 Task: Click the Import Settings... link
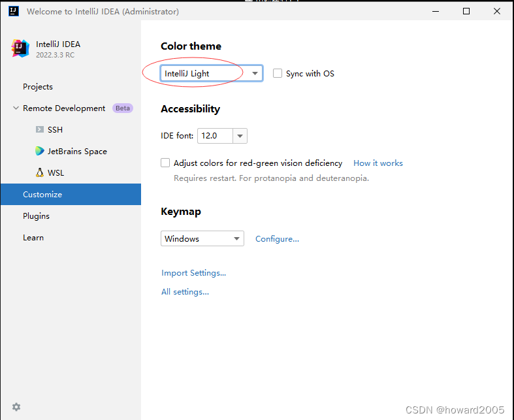pos(193,273)
